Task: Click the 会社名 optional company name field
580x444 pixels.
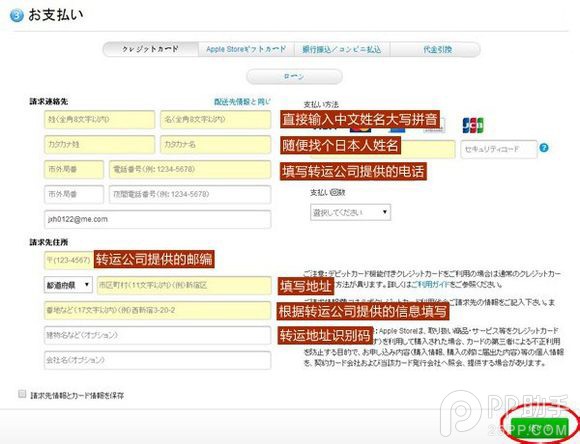Action: click(x=158, y=360)
